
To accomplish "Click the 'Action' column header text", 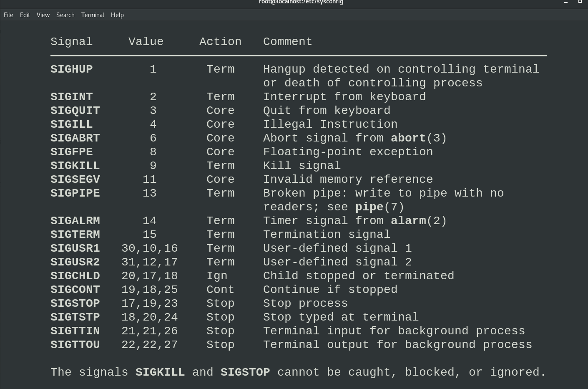I will point(220,42).
